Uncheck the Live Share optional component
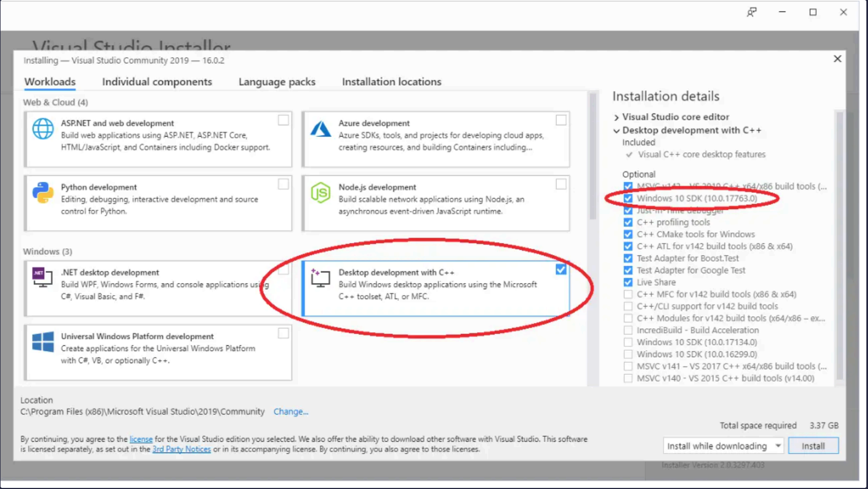Viewport: 868px width, 489px height. point(628,282)
